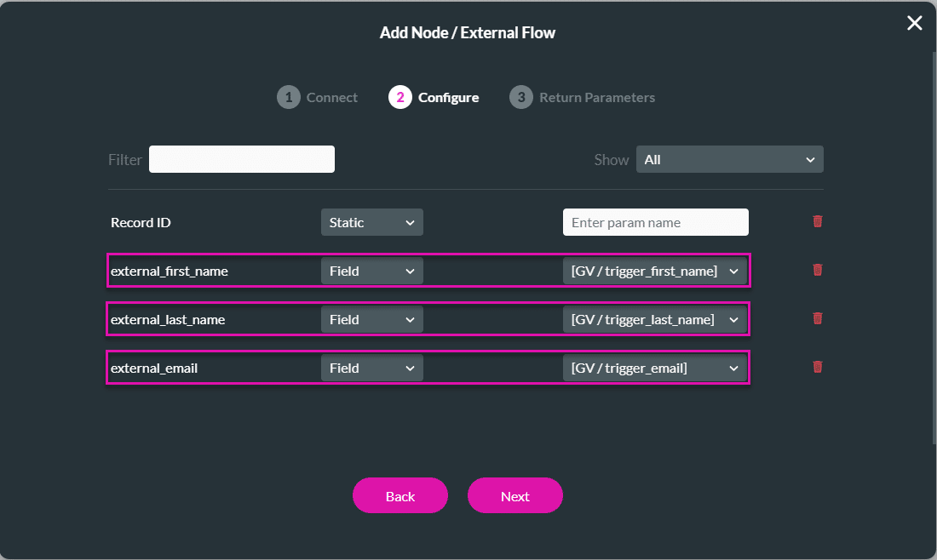Go to the Return Parameters step
Viewport: 937px width, 560px height.
pos(596,97)
